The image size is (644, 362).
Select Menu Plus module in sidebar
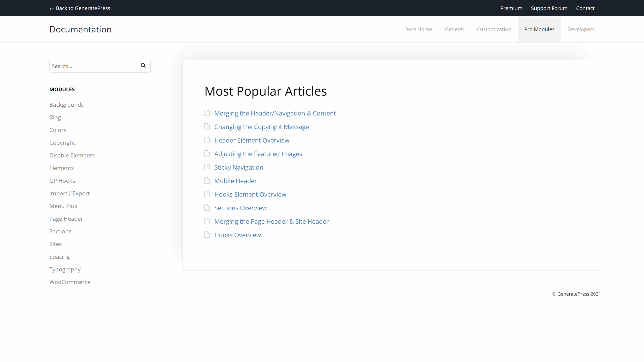pos(63,206)
